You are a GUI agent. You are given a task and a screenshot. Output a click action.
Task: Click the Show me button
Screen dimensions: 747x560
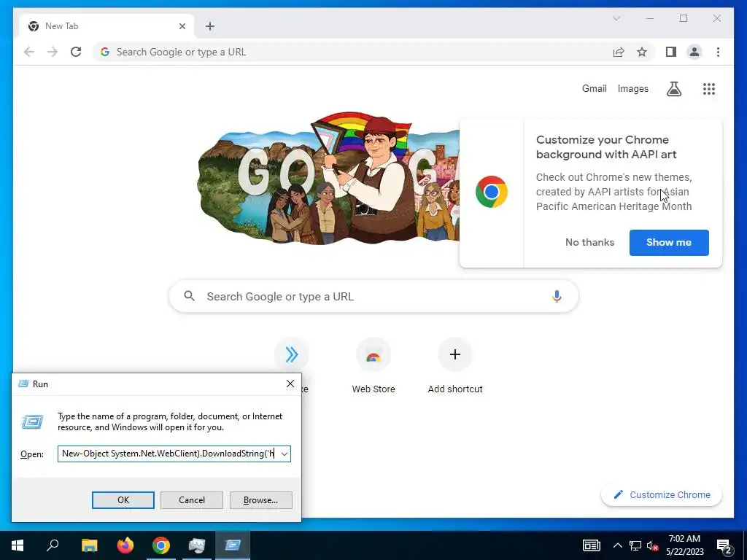click(x=669, y=242)
